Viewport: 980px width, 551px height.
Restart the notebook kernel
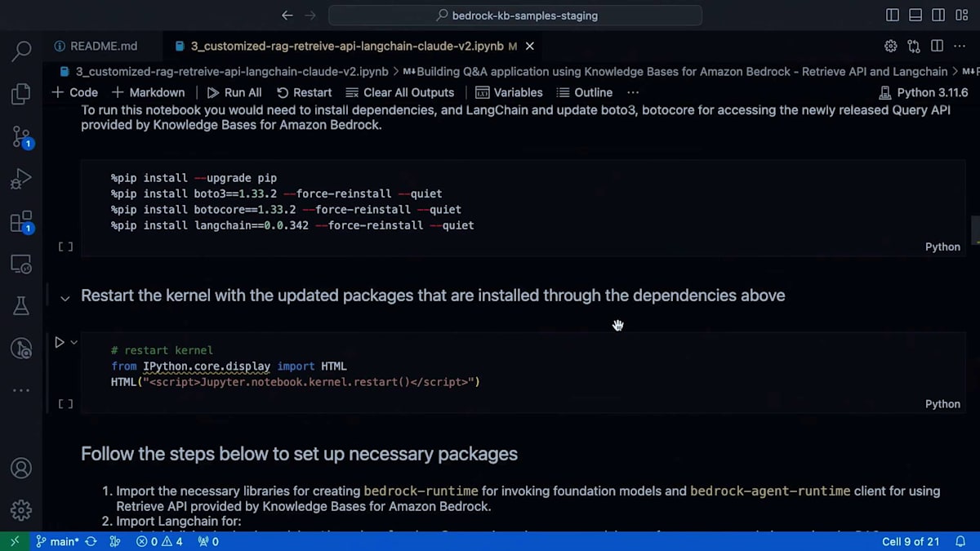point(304,92)
